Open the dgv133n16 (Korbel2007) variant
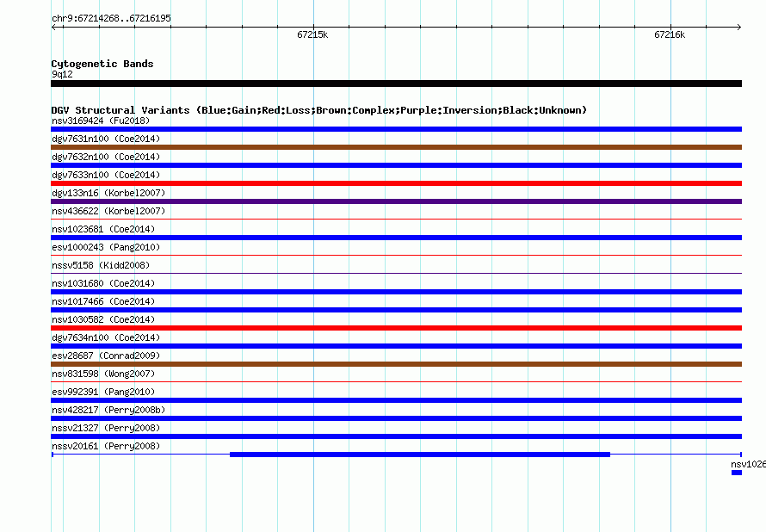The width and height of the screenshot is (766, 532). [108, 193]
